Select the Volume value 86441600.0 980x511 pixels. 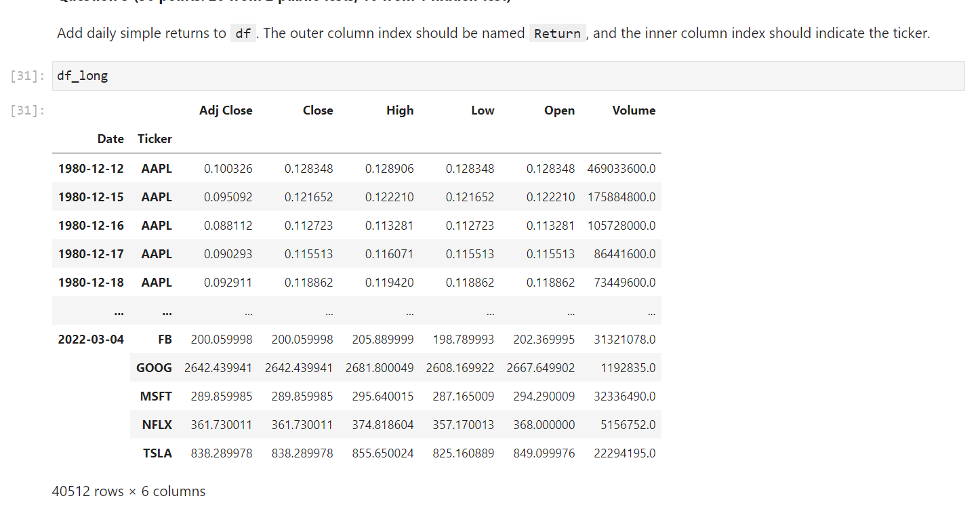(x=625, y=254)
